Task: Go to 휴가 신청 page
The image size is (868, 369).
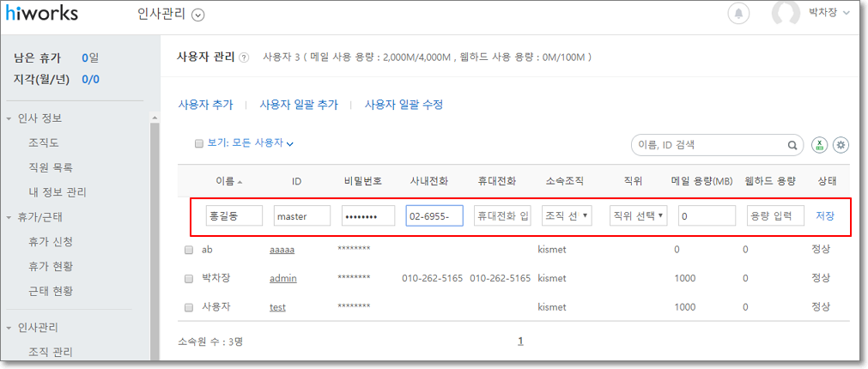Action: tap(51, 242)
